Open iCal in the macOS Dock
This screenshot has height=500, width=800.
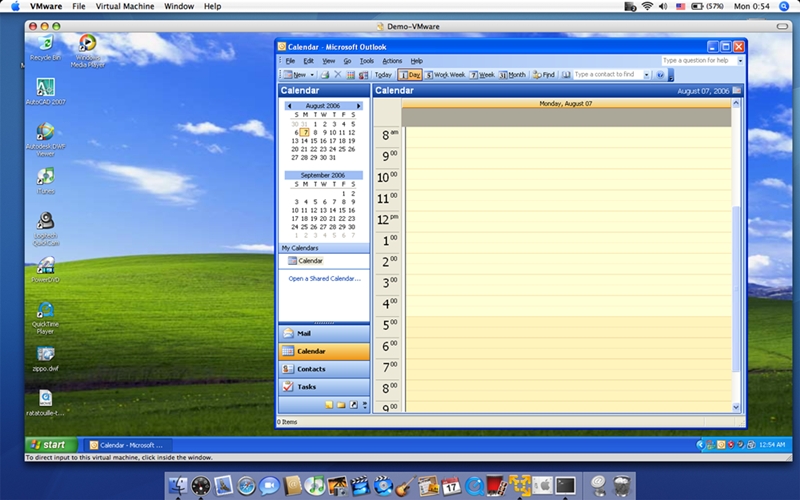point(451,486)
